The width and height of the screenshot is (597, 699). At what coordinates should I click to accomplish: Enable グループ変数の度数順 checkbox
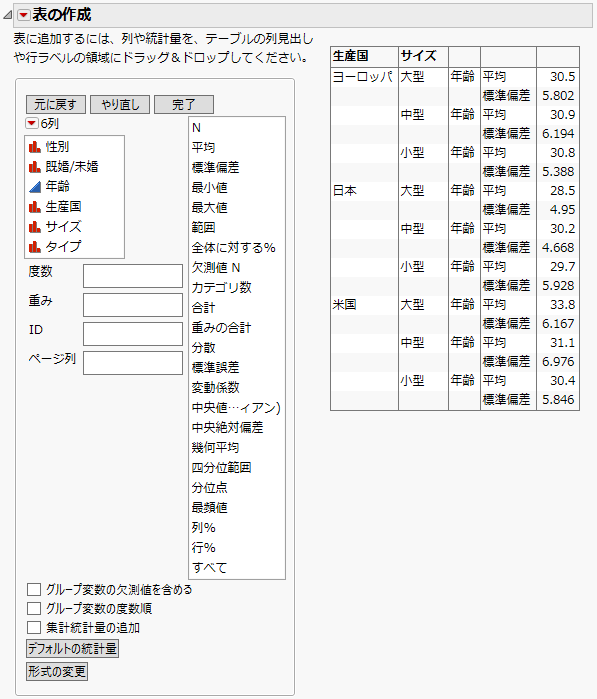[x=34, y=609]
